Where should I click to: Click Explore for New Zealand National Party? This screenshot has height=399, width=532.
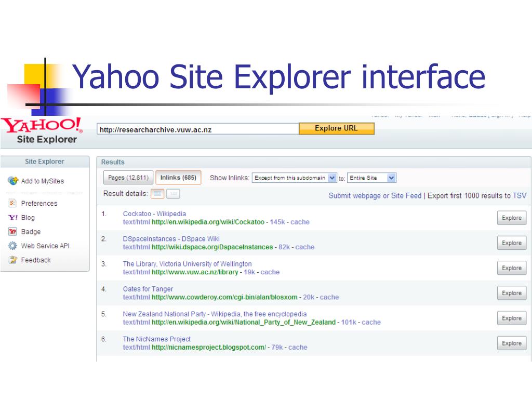[512, 318]
